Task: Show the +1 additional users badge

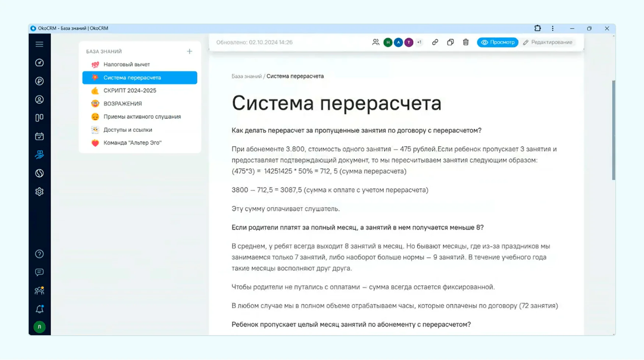Action: (419, 42)
